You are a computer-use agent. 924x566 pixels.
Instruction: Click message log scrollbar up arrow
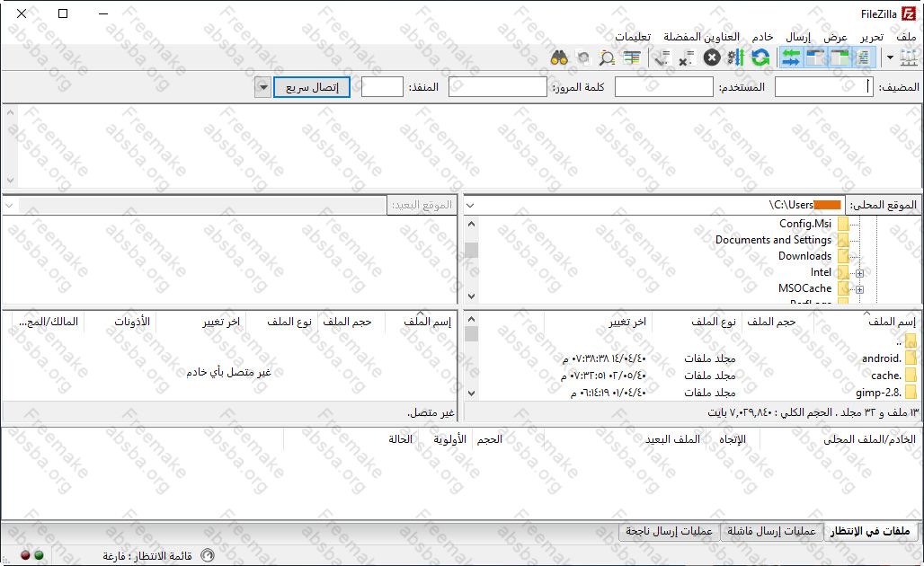pos(10,112)
